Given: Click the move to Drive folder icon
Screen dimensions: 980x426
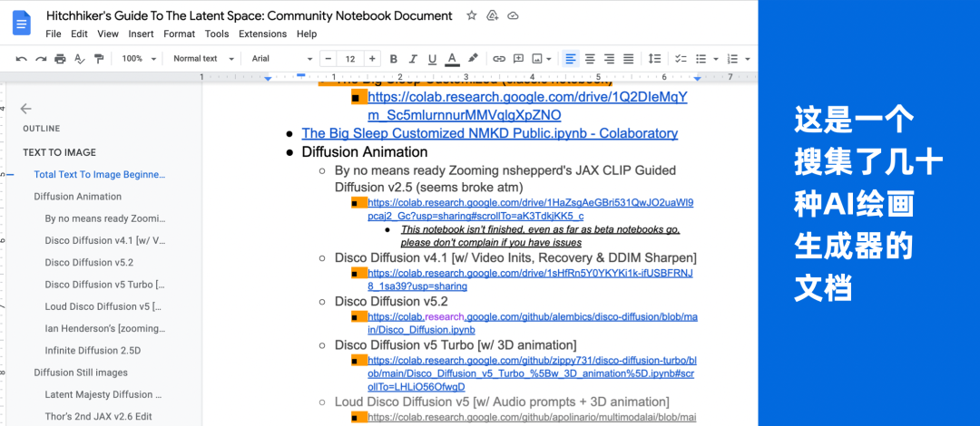Looking at the screenshot, I should (492, 15).
